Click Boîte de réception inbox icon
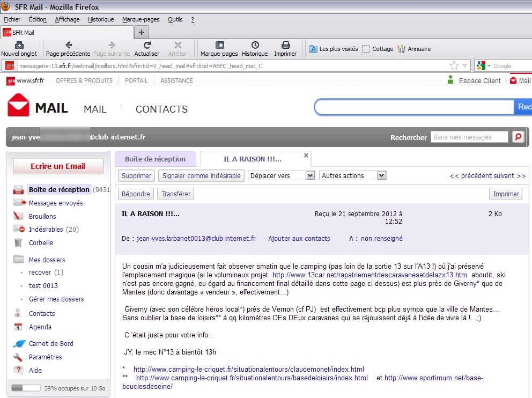The image size is (532, 398). 18,190
